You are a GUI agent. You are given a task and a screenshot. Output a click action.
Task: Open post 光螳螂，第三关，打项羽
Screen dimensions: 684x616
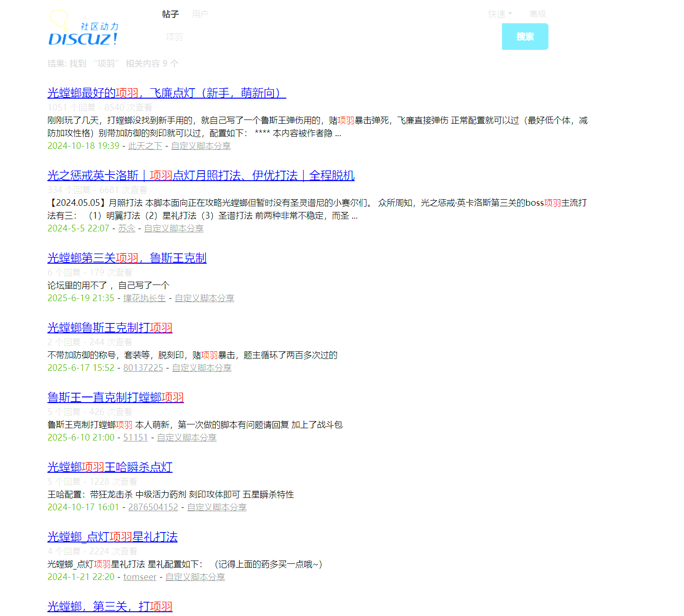[x=110, y=607]
